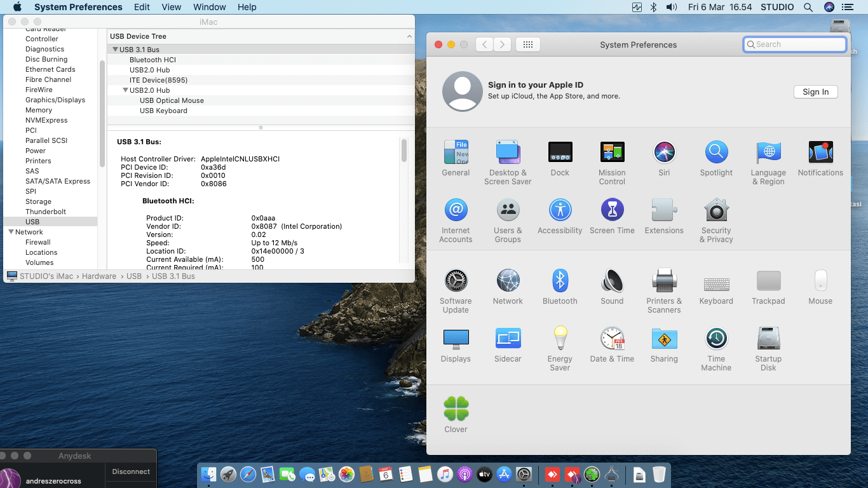
Task: Open Sound preferences pane
Action: [x=612, y=280]
